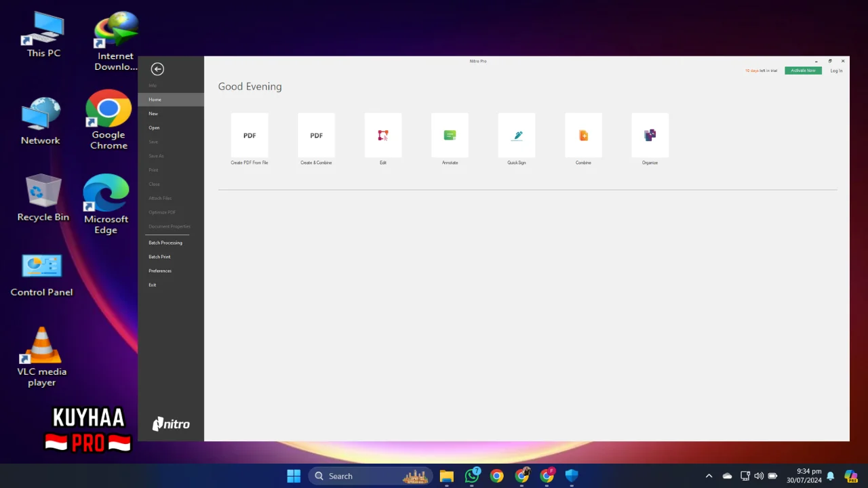
Task: Select the Recycle Bin desktop icon
Action: (x=43, y=198)
